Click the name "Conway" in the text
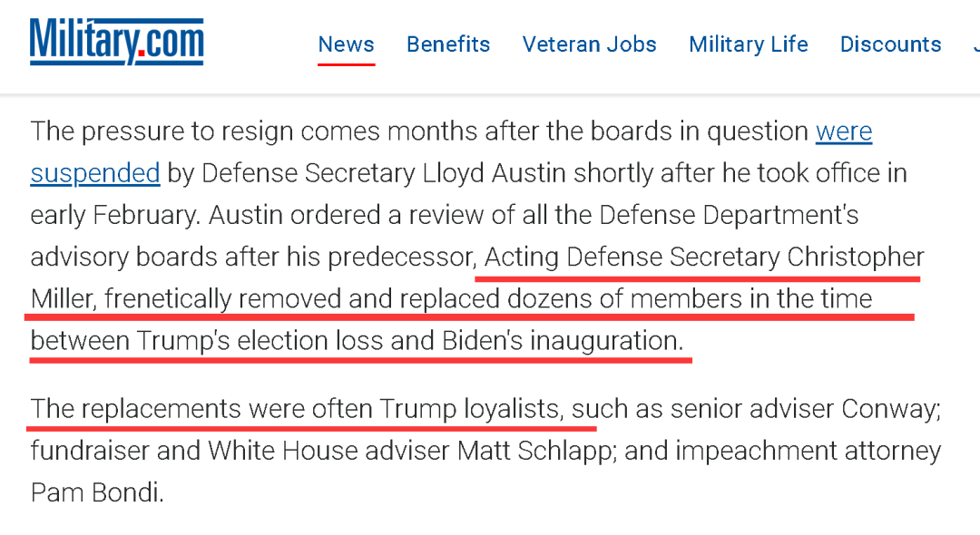This screenshot has height=535, width=980. [889, 409]
